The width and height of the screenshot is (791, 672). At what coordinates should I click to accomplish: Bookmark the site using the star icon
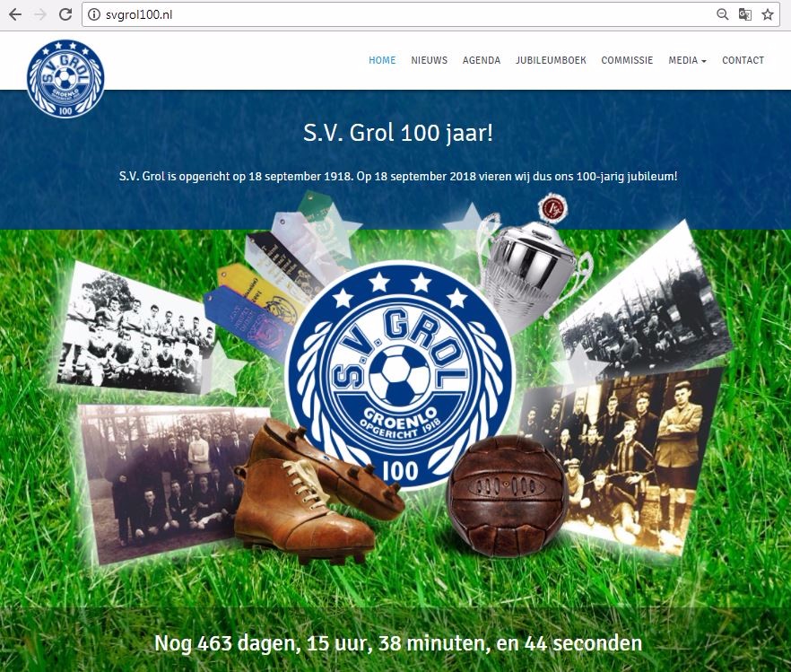(766, 14)
